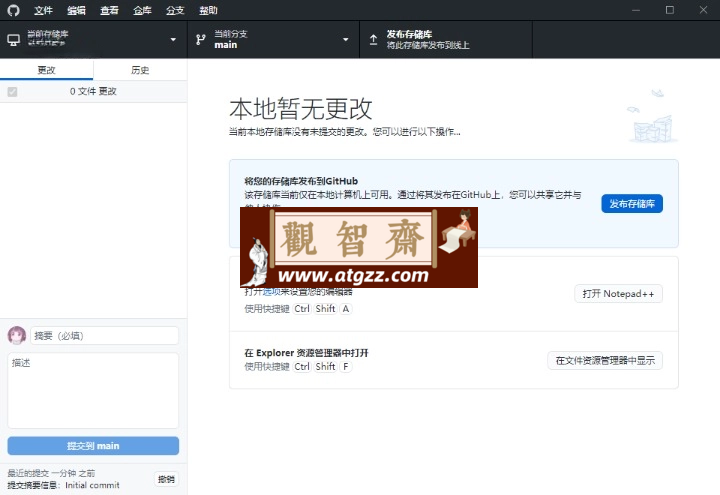The image size is (720, 495).
Task: Open the 帮助 menu
Action: (208, 10)
